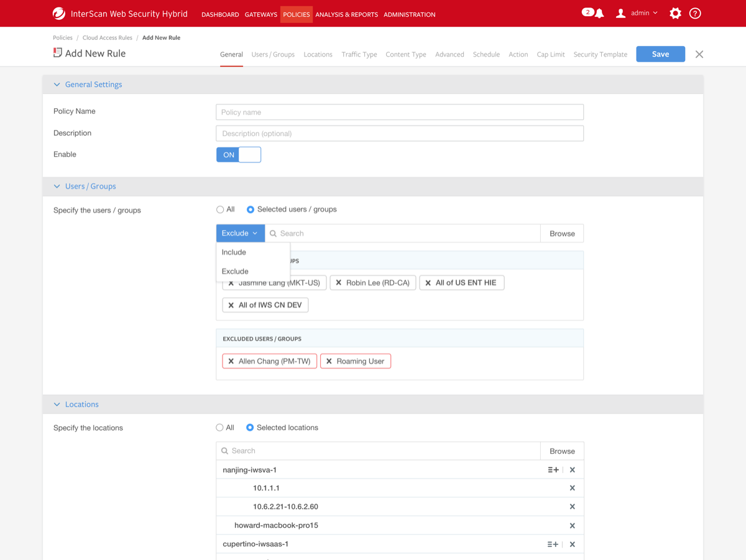Screen dimensions: 746x560
Task: Delete the cupertino-iwsaas-1 location
Action: pyautogui.click(x=573, y=544)
